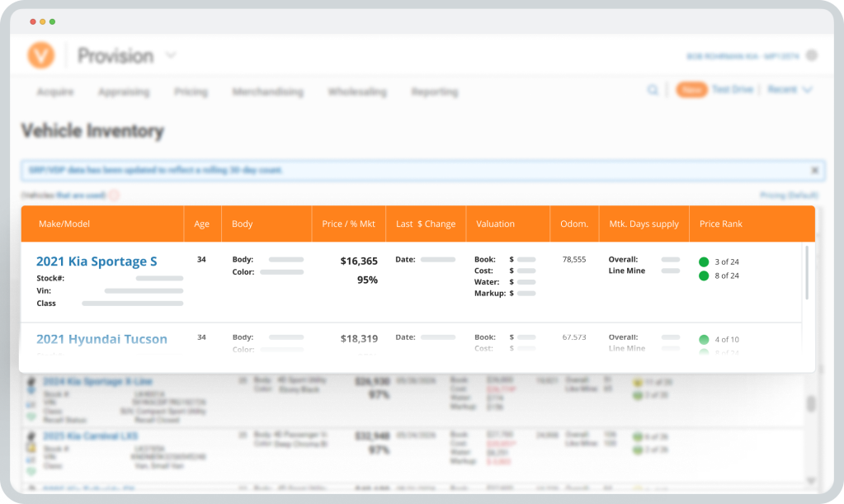Click the user avatar icon at top right

pyautogui.click(x=812, y=55)
